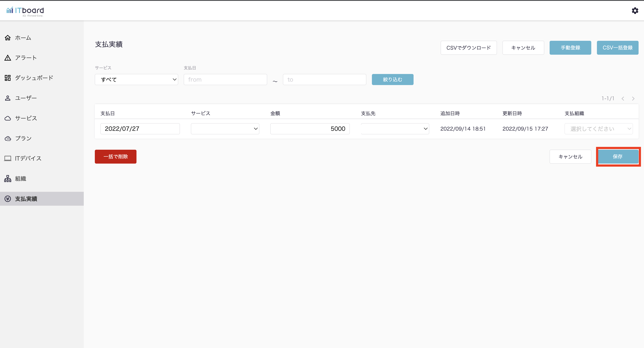Open the プラン menu item
Viewport: 644px width, 348px height.
(23, 138)
